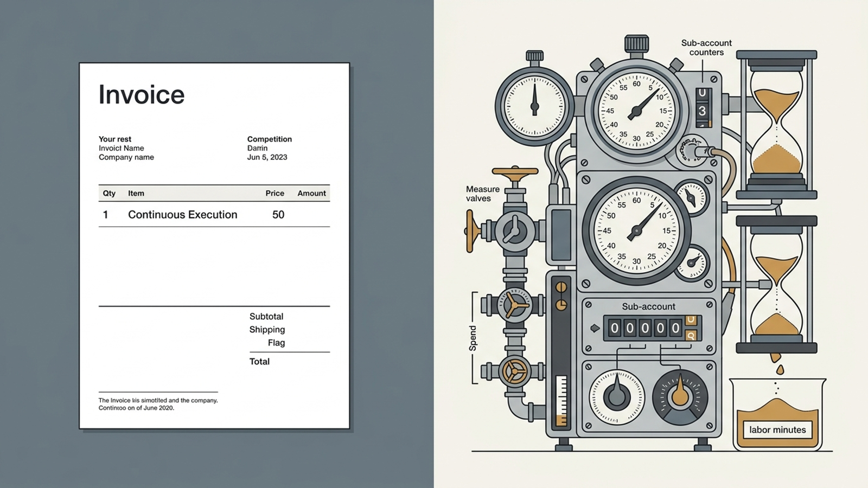Click the 'Sub-account counters' annotation
Screen dimensions: 868x488
[706, 48]
